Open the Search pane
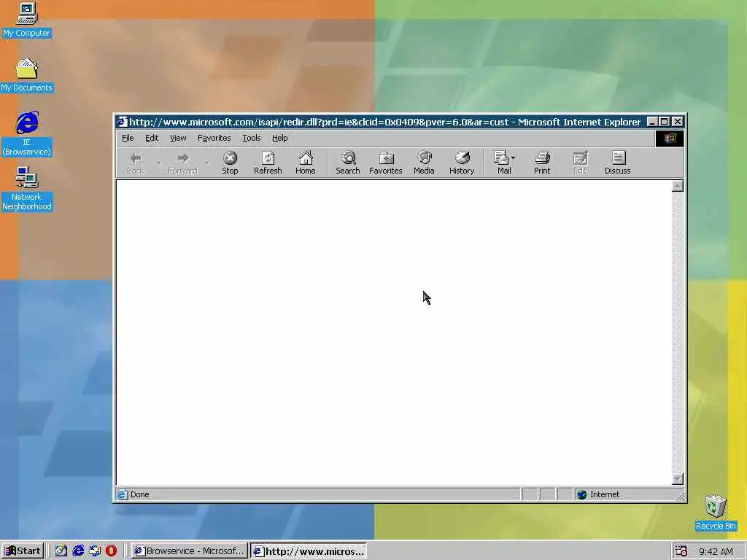This screenshot has height=560, width=747. click(348, 163)
